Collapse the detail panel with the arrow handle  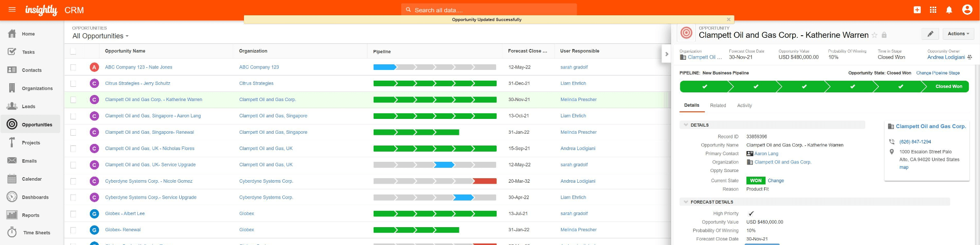666,54
